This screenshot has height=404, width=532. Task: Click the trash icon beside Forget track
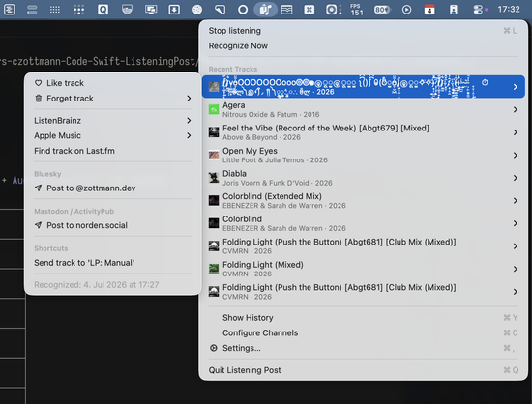click(x=39, y=99)
